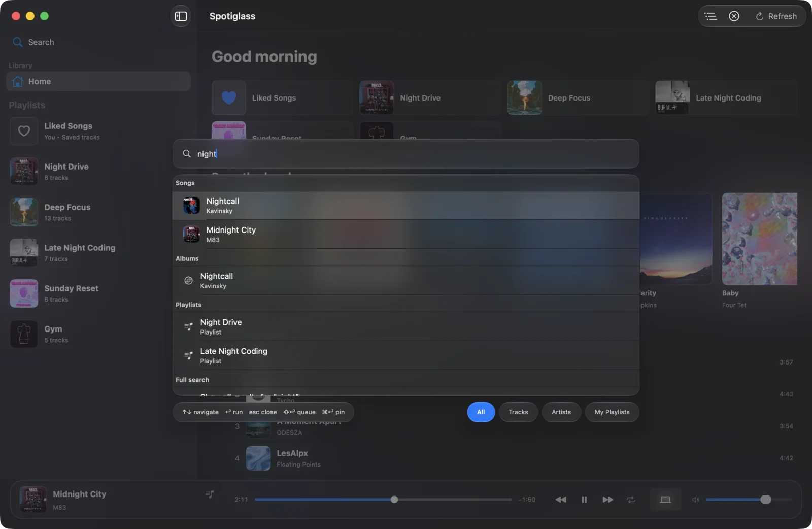Click the Floating Points artist name

[298, 465]
